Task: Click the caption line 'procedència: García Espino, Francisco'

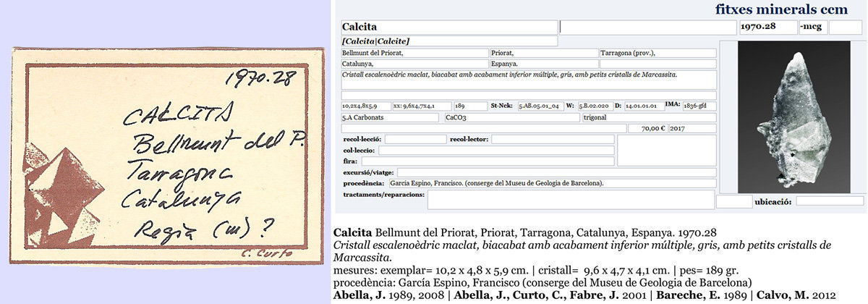Action: tap(542, 282)
